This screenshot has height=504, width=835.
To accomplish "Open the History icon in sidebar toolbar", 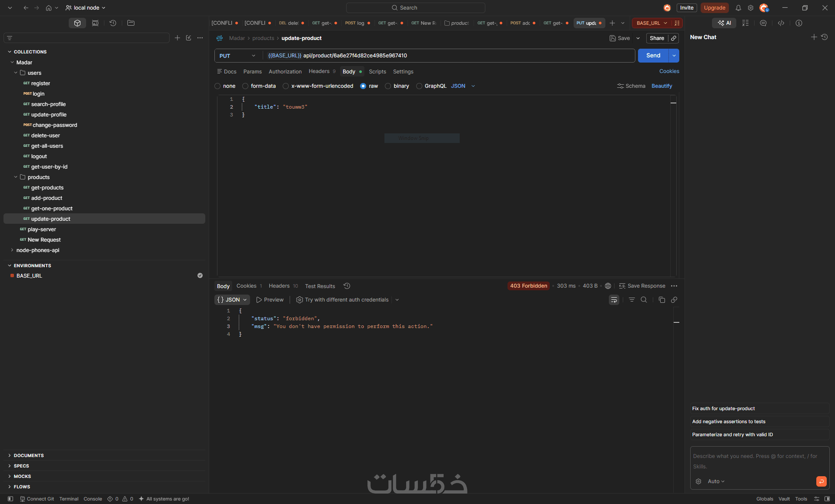I will click(113, 23).
